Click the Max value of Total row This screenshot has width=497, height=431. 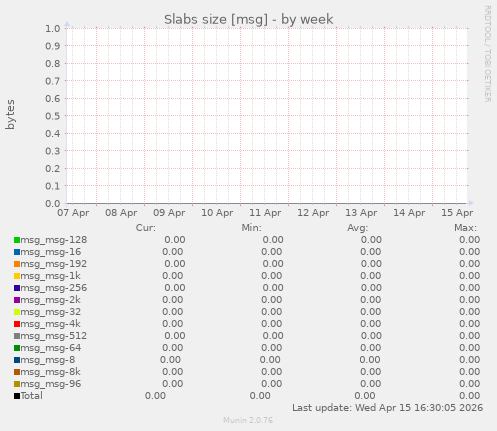click(x=469, y=396)
